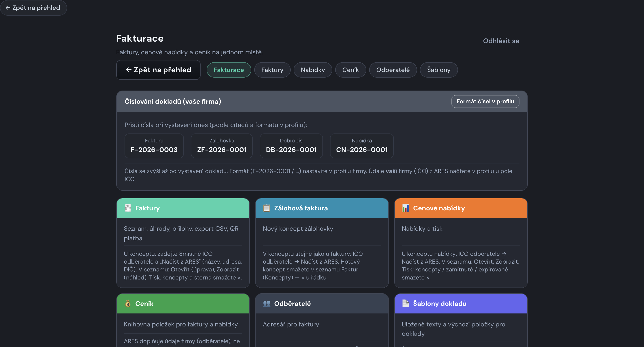This screenshot has height=347, width=644.
Task: Click the large Zpět na přehled button
Action: point(158,70)
